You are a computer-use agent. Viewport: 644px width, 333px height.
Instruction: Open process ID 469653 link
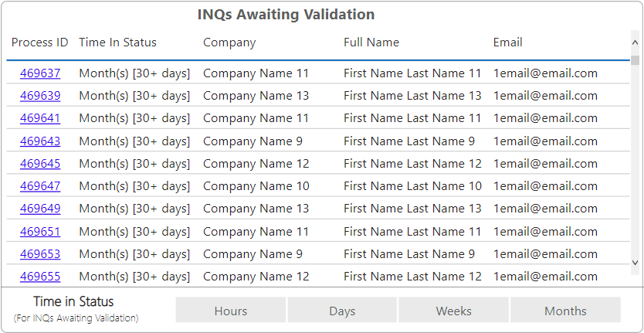coord(40,254)
